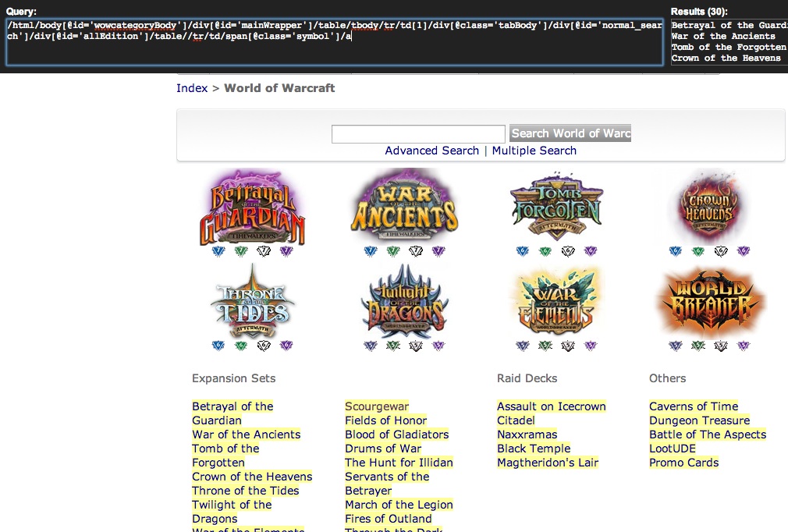The height and width of the screenshot is (532, 788).
Task: Open the Advanced Search link
Action: point(431,151)
